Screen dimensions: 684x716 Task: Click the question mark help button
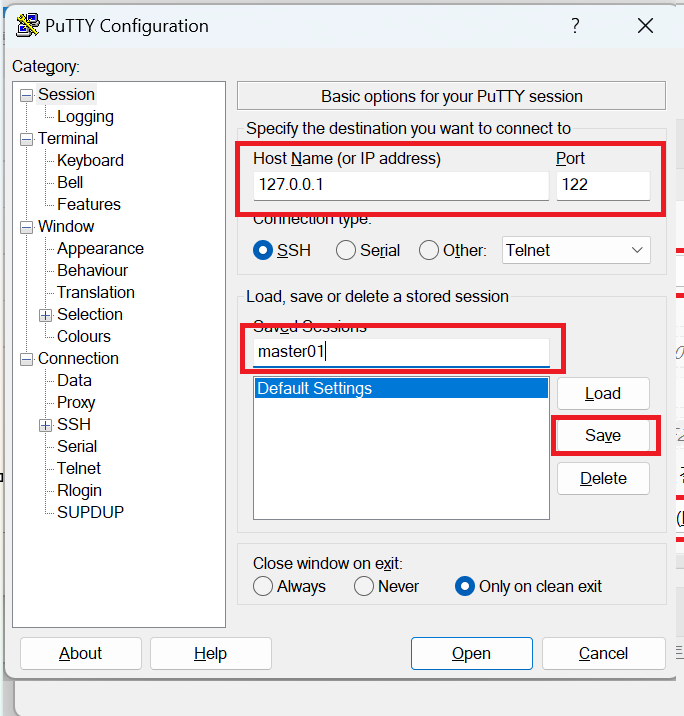(x=575, y=26)
